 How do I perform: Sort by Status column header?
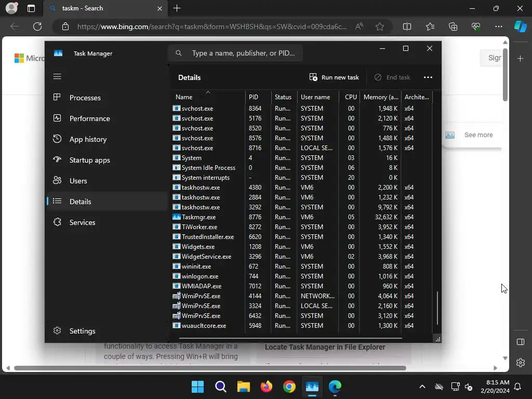[284, 97]
